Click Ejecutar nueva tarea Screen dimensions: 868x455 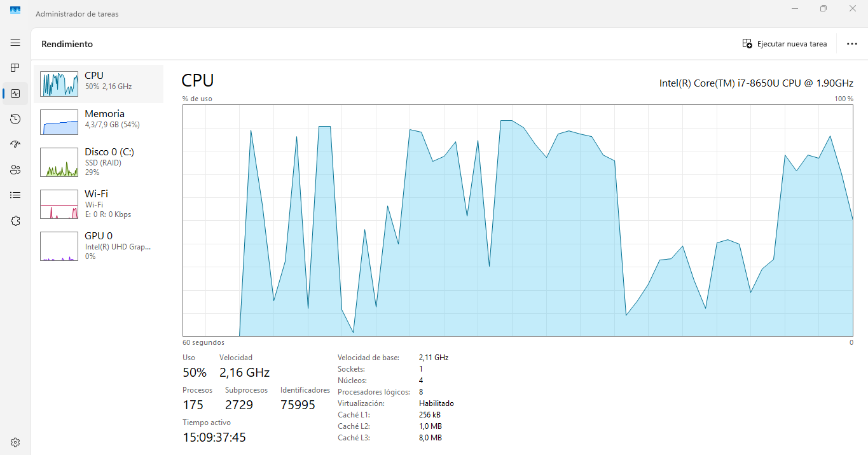[785, 44]
